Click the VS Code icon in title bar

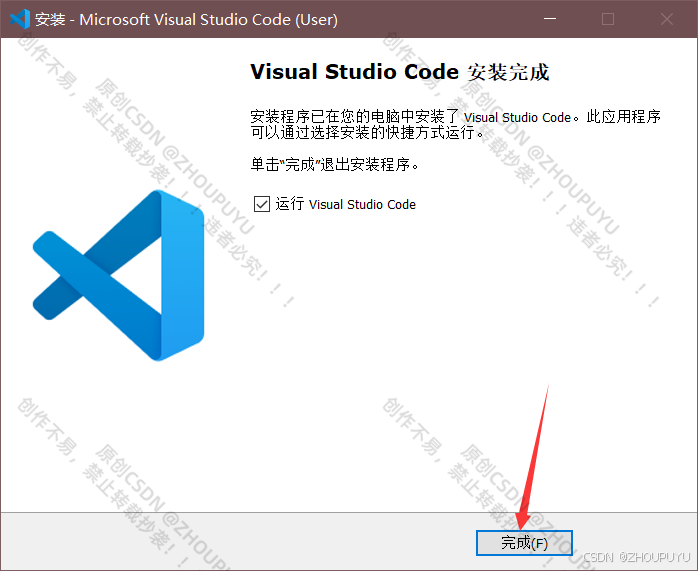coord(20,19)
